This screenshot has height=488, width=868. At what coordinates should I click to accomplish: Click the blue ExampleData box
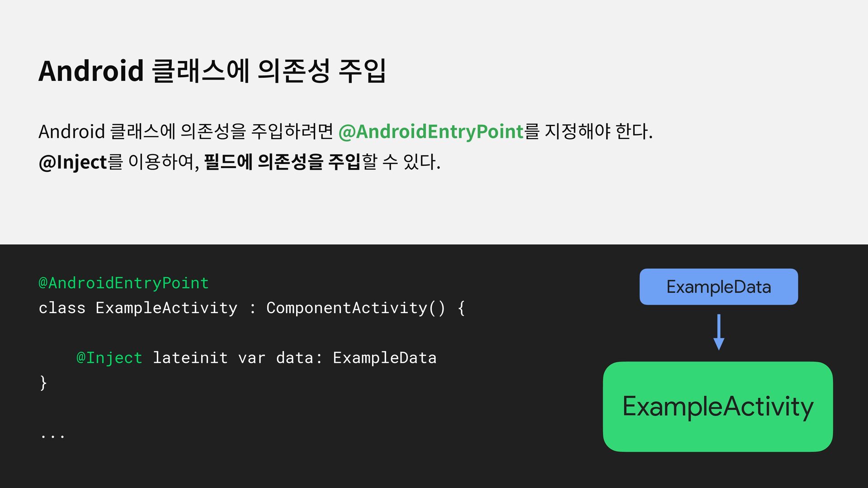718,287
